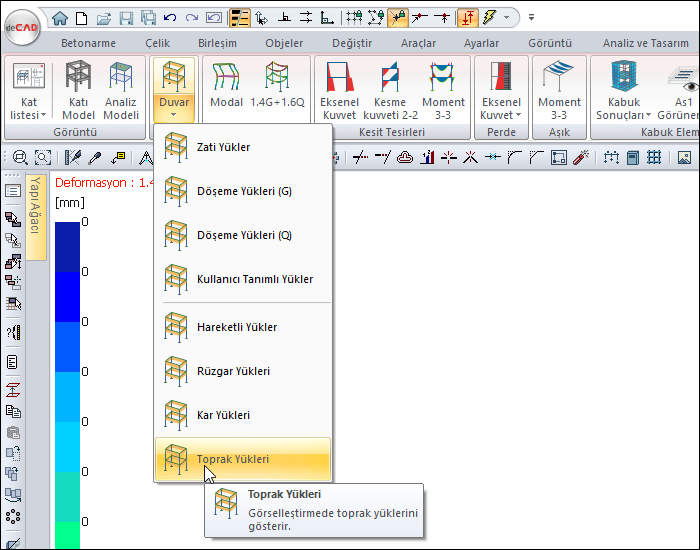This screenshot has width=700, height=550.
Task: Show the Modal deformation result
Action: pyautogui.click(x=227, y=88)
